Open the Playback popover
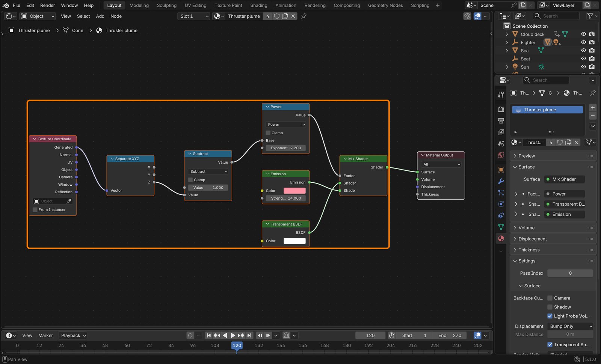The height and width of the screenshot is (364, 601). (x=74, y=335)
